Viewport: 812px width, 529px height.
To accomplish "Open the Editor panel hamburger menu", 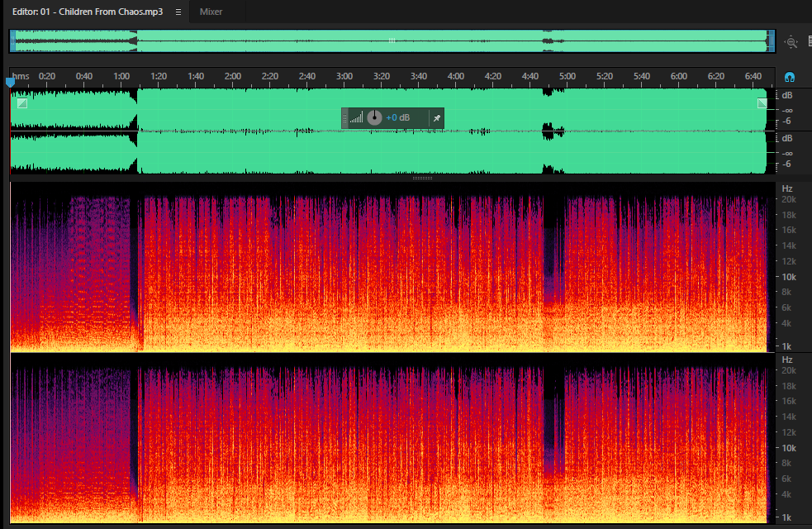I will click(x=178, y=12).
